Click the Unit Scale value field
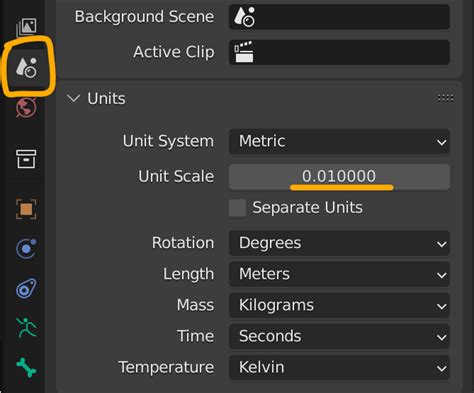The height and width of the screenshot is (393, 474). 339,177
